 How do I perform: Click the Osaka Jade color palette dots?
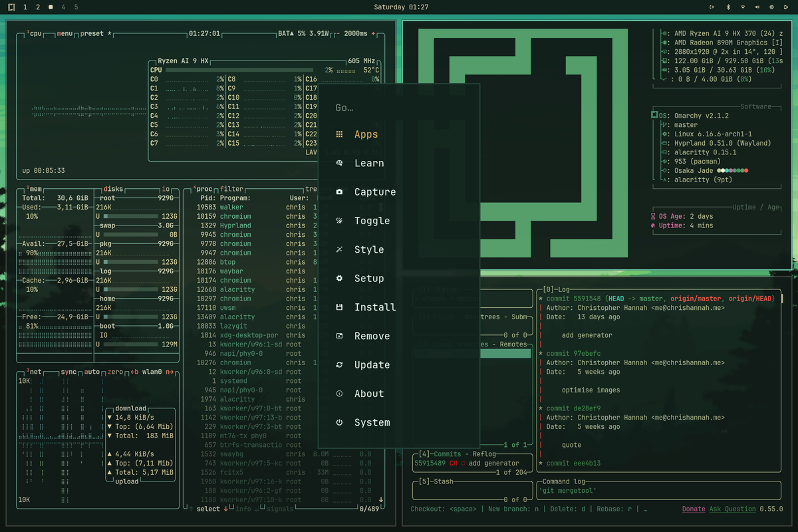pyautogui.click(x=732, y=171)
